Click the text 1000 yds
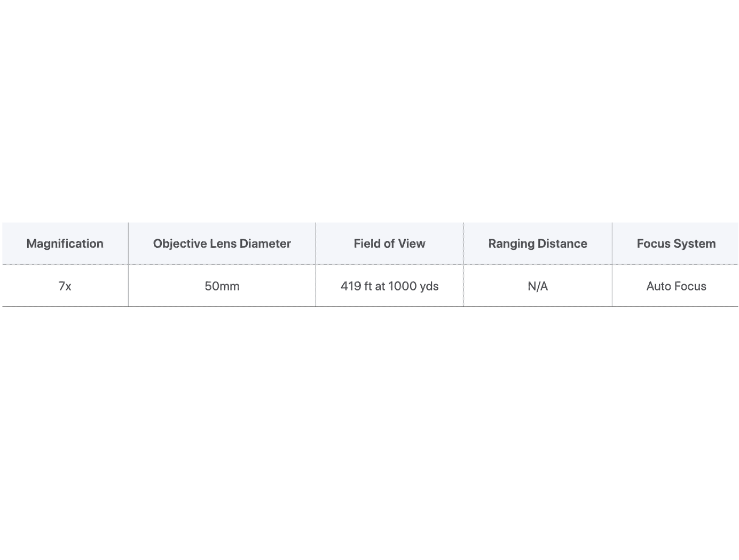This screenshot has height=560, width=739. 413,286
